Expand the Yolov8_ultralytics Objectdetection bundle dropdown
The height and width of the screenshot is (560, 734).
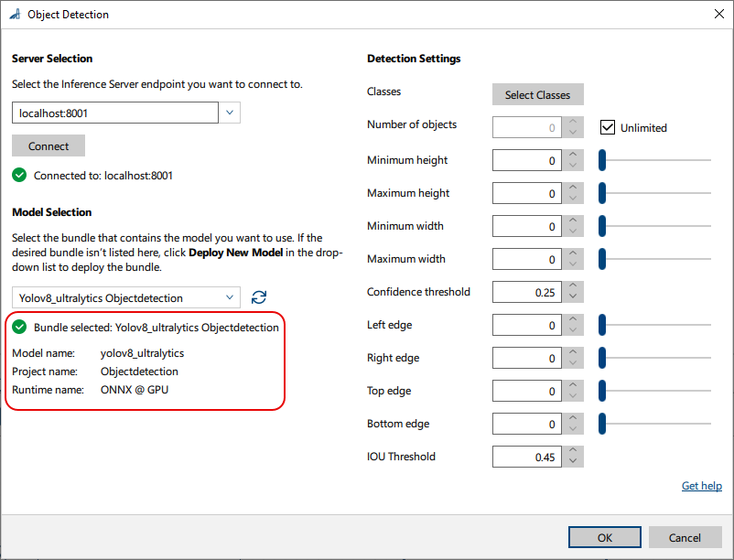(230, 297)
